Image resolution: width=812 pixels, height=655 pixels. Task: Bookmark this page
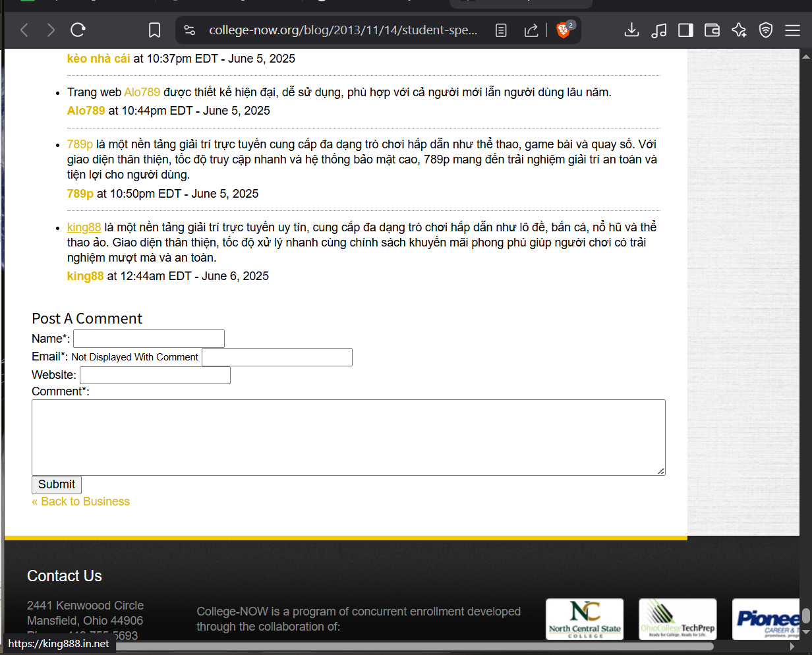[x=154, y=30]
